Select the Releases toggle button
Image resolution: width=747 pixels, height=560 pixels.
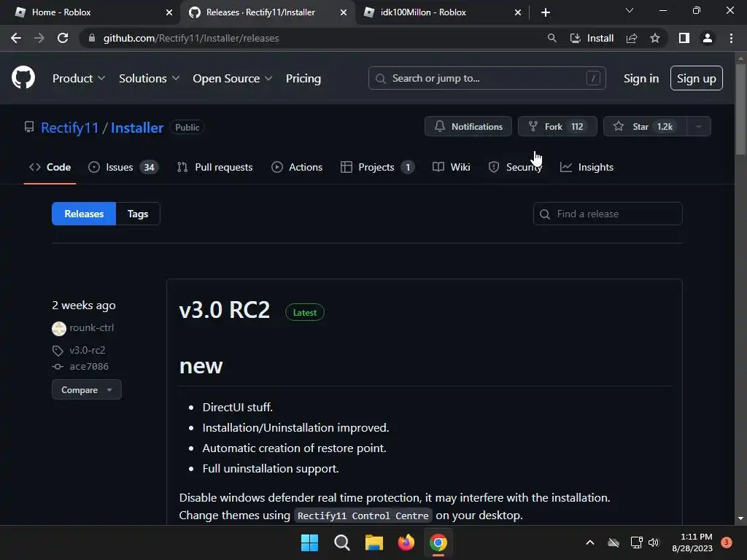(x=84, y=214)
